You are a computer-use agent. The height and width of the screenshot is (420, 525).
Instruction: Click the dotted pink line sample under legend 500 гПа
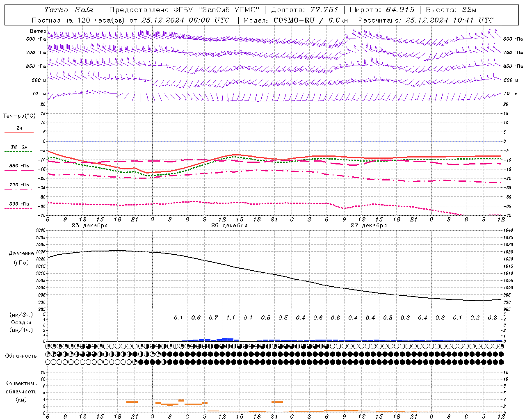pos(19,208)
